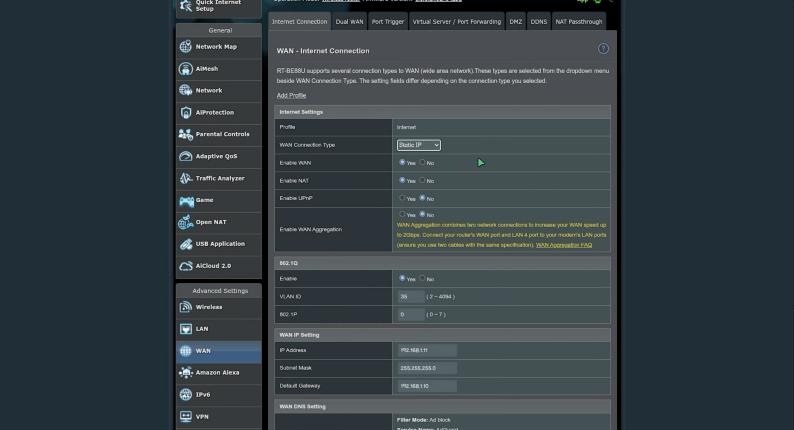This screenshot has height=430, width=794.
Task: Click the Subnet Mask input field
Action: (x=427, y=368)
